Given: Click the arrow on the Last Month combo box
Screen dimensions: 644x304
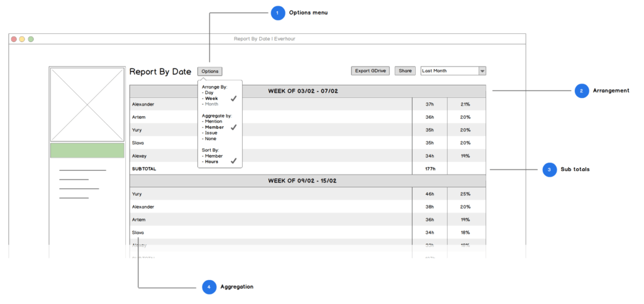Looking at the screenshot, I should point(482,71).
